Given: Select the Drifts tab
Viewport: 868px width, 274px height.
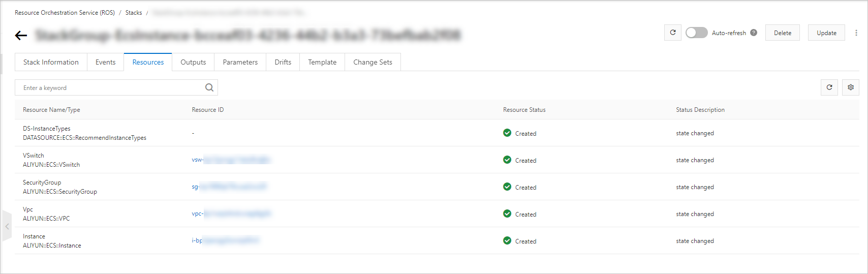Looking at the screenshot, I should click(x=283, y=62).
